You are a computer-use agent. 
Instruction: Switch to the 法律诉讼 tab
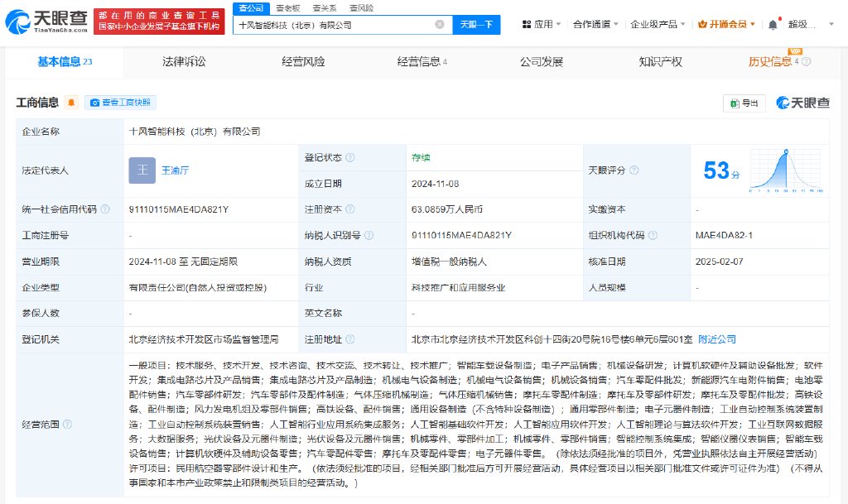coord(184,62)
